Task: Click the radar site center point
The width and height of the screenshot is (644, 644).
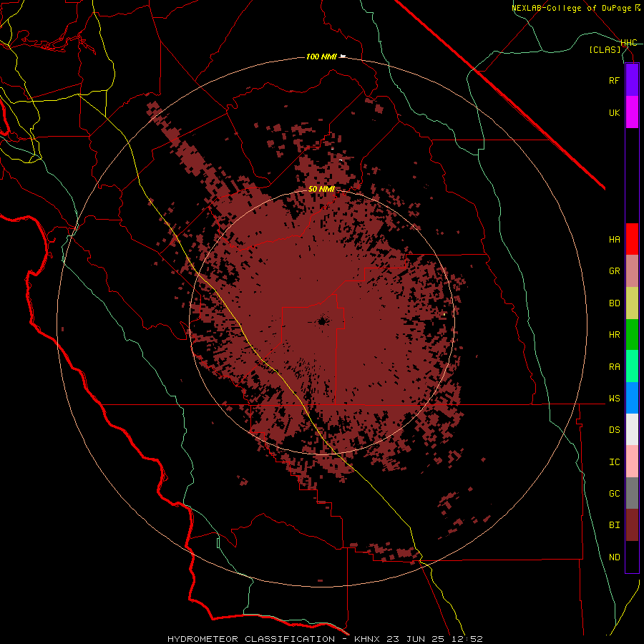Action: pyautogui.click(x=322, y=321)
